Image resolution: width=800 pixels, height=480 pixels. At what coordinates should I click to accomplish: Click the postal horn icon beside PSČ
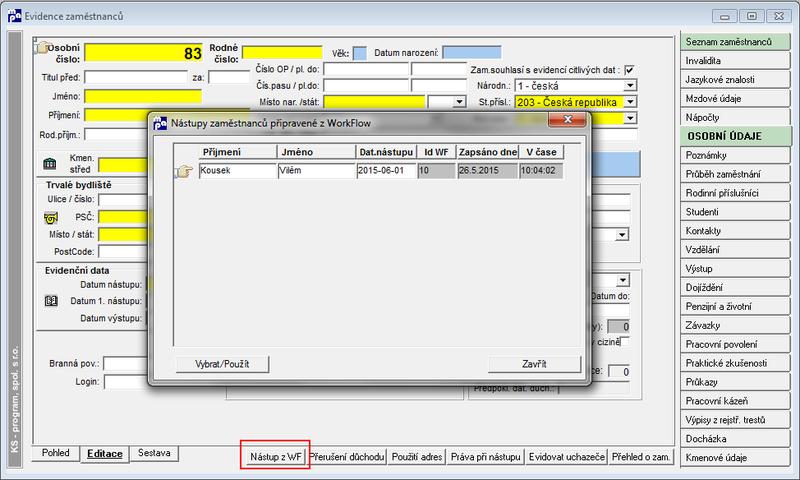pyautogui.click(x=51, y=218)
